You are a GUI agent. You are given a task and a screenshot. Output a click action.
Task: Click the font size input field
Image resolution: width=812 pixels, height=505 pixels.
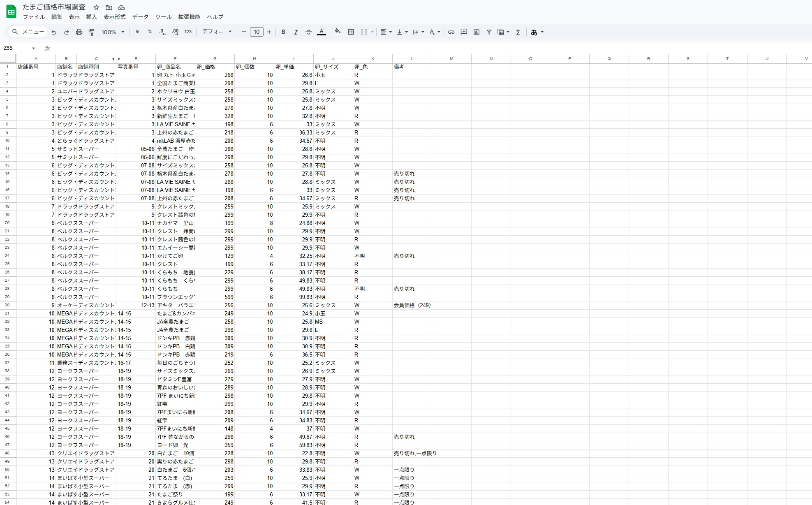click(x=257, y=32)
